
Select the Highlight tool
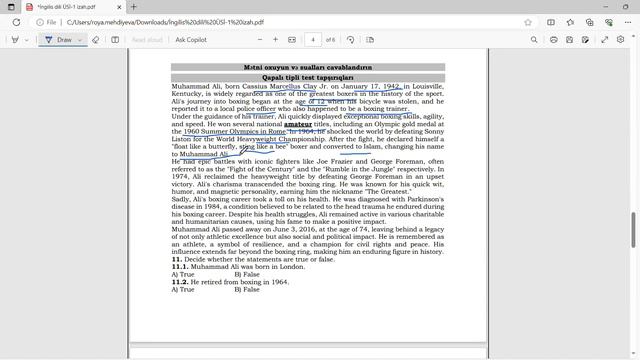[x=15, y=40]
